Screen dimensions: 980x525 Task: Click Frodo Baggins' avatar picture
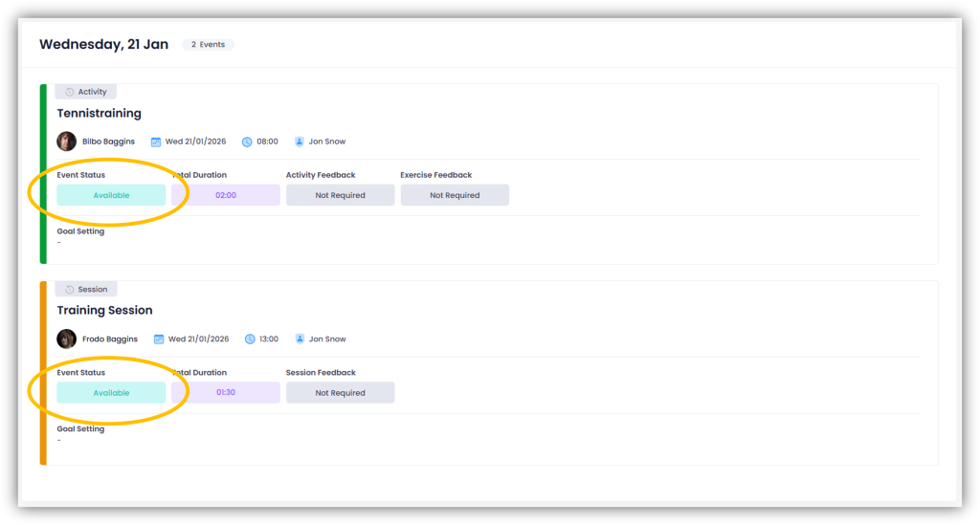66,339
